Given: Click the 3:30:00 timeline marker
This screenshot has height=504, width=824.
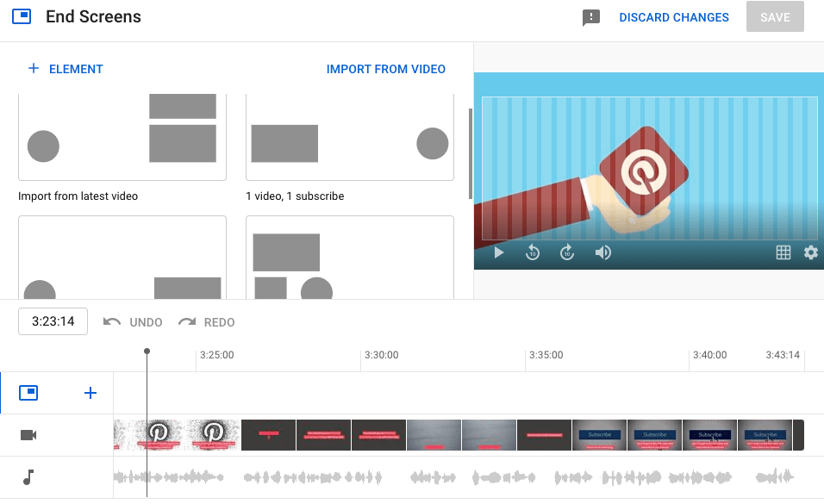Looking at the screenshot, I should (382, 355).
